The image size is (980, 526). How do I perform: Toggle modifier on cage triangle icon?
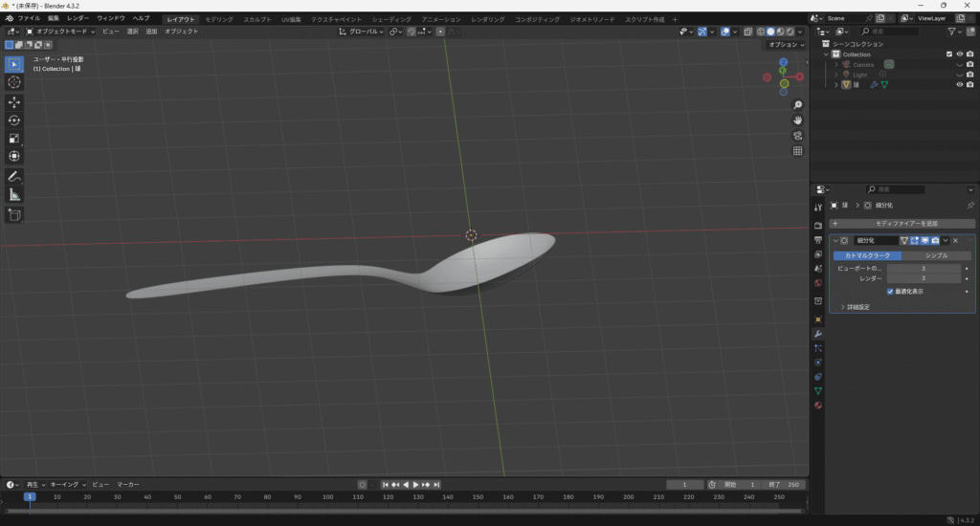click(x=903, y=240)
